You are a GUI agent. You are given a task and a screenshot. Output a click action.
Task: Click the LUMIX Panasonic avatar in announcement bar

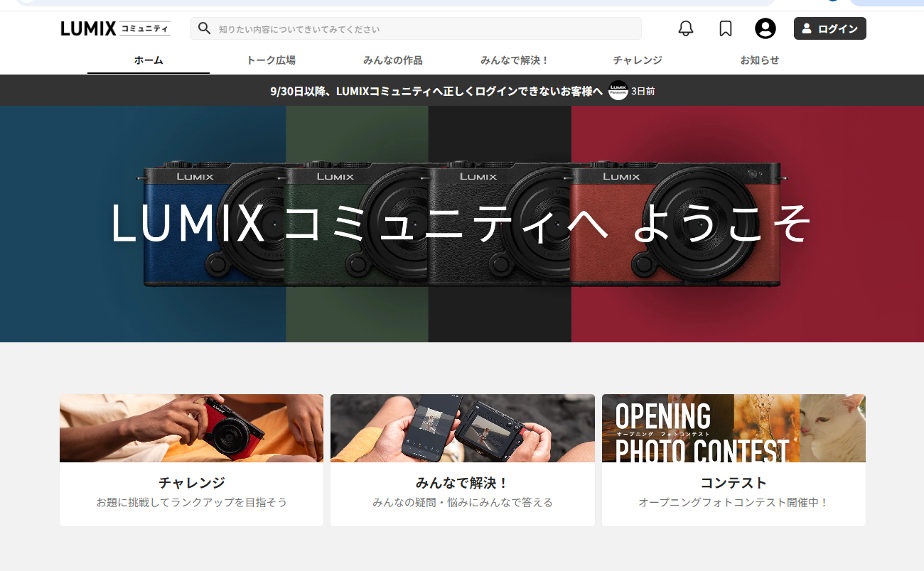coord(618,90)
